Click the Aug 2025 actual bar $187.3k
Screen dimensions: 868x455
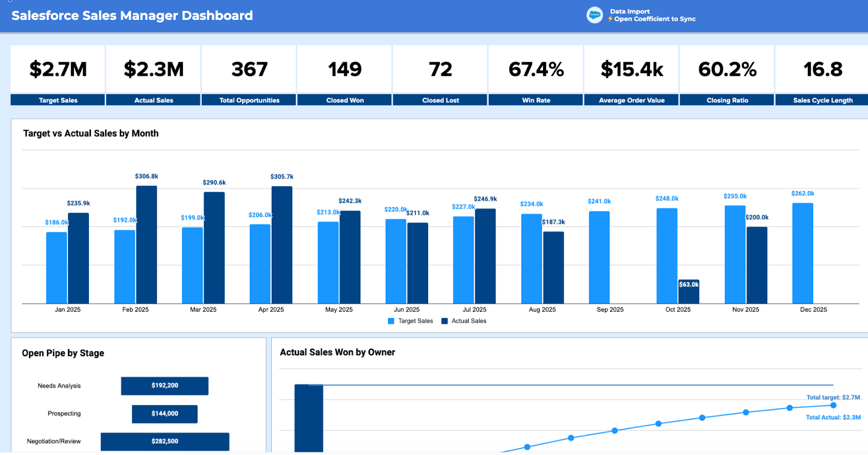[x=553, y=267]
